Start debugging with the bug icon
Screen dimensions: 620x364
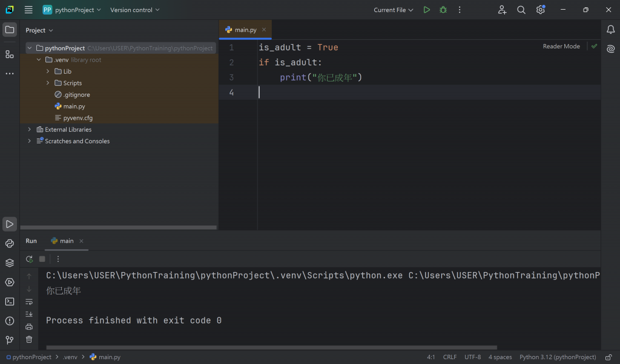pyautogui.click(x=443, y=10)
